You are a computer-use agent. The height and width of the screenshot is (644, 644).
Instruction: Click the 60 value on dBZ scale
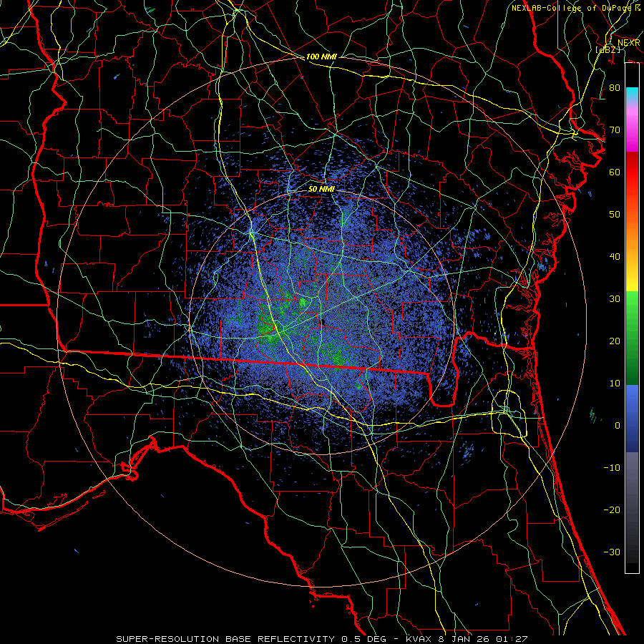(615, 172)
